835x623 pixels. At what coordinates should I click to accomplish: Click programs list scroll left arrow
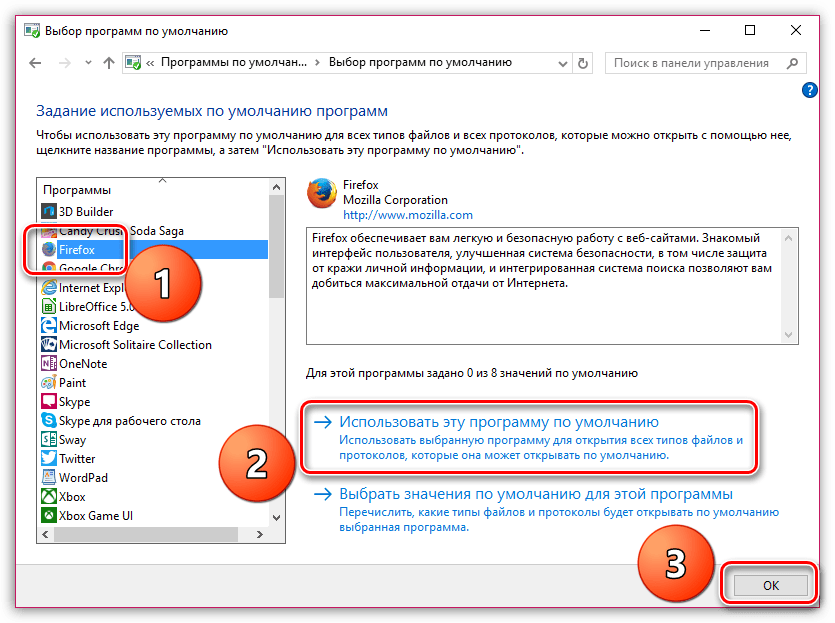click(x=45, y=535)
